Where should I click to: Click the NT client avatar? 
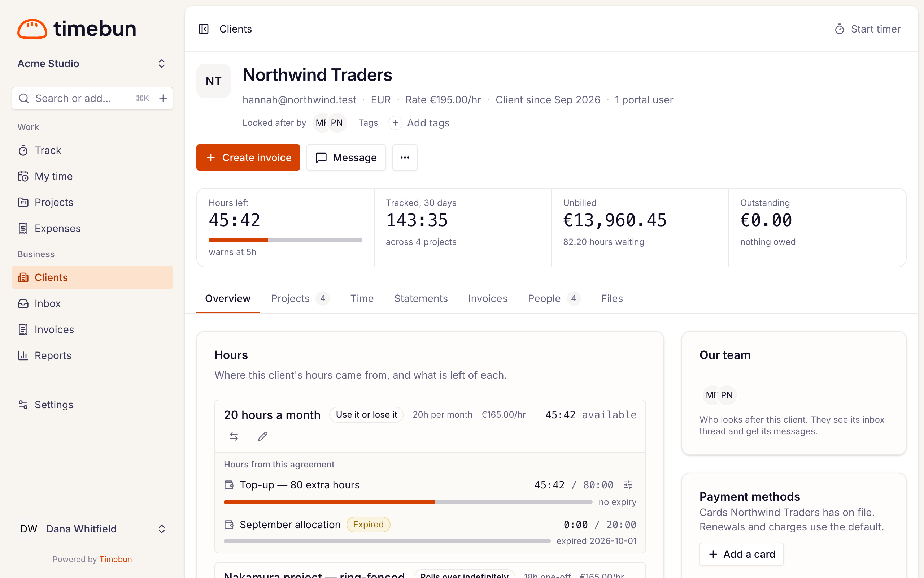pyautogui.click(x=213, y=81)
